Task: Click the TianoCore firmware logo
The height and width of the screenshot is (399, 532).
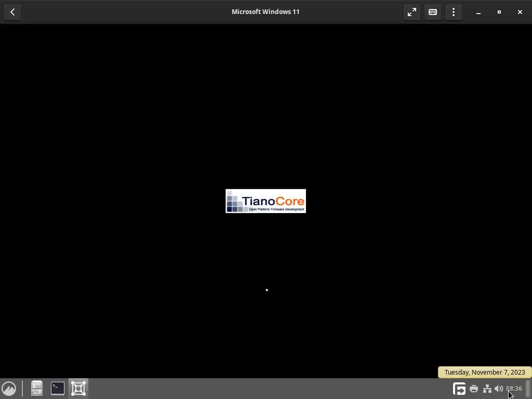Action: tap(265, 201)
